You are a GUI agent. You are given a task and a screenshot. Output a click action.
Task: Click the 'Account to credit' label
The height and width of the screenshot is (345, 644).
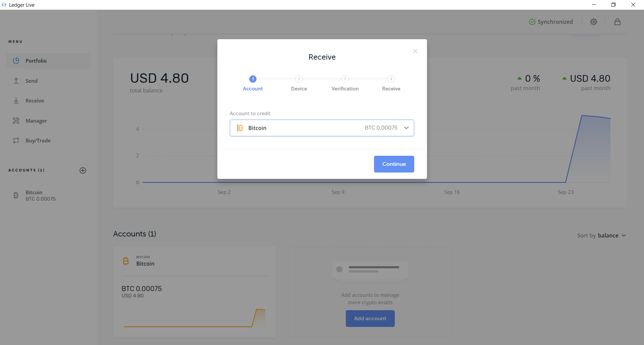click(x=250, y=114)
